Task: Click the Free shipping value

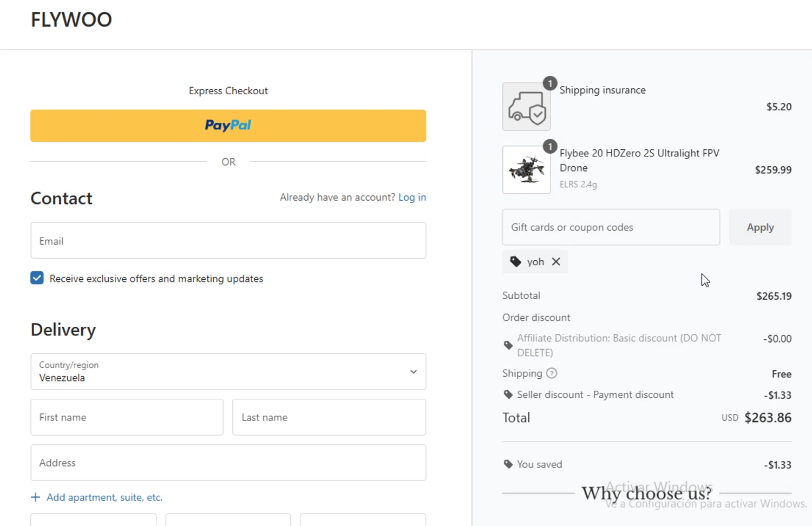Action: click(782, 374)
